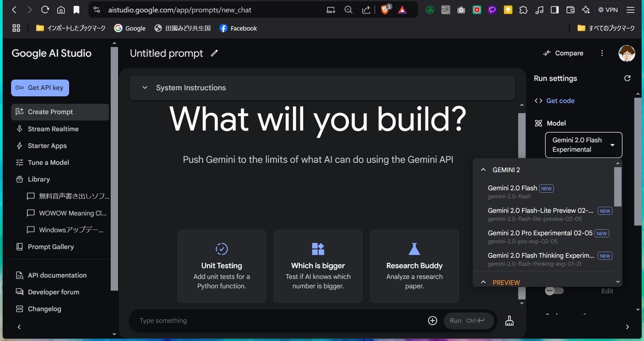Click the plus icon to add media
This screenshot has height=341, width=644.
point(433,321)
